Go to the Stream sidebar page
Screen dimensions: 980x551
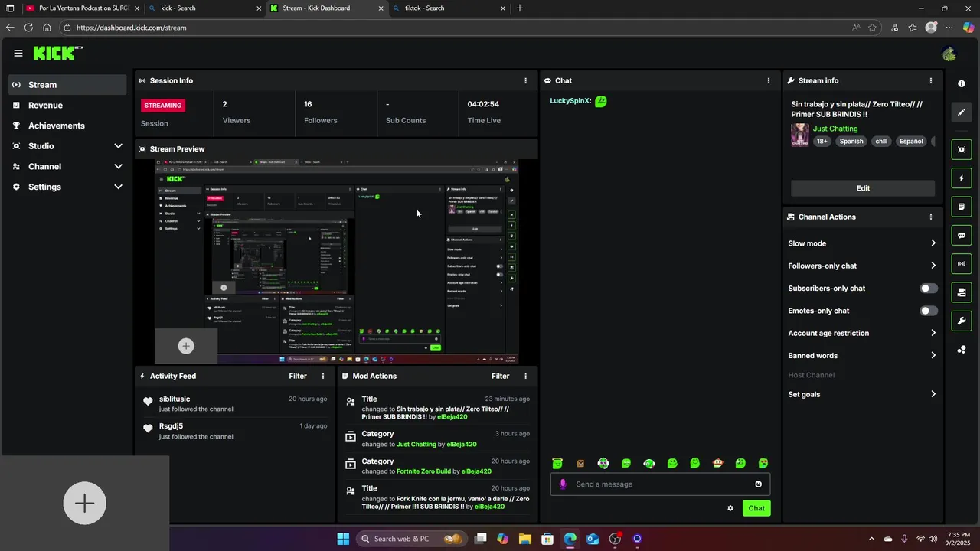(x=67, y=85)
